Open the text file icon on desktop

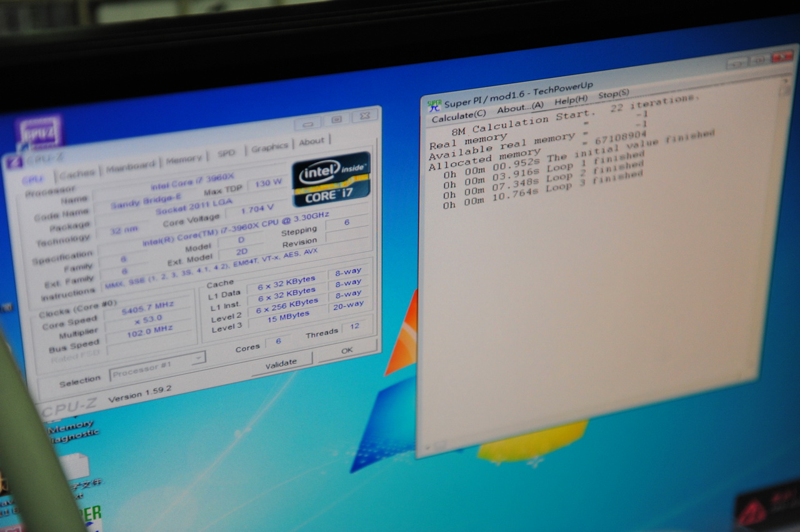[x=75, y=467]
